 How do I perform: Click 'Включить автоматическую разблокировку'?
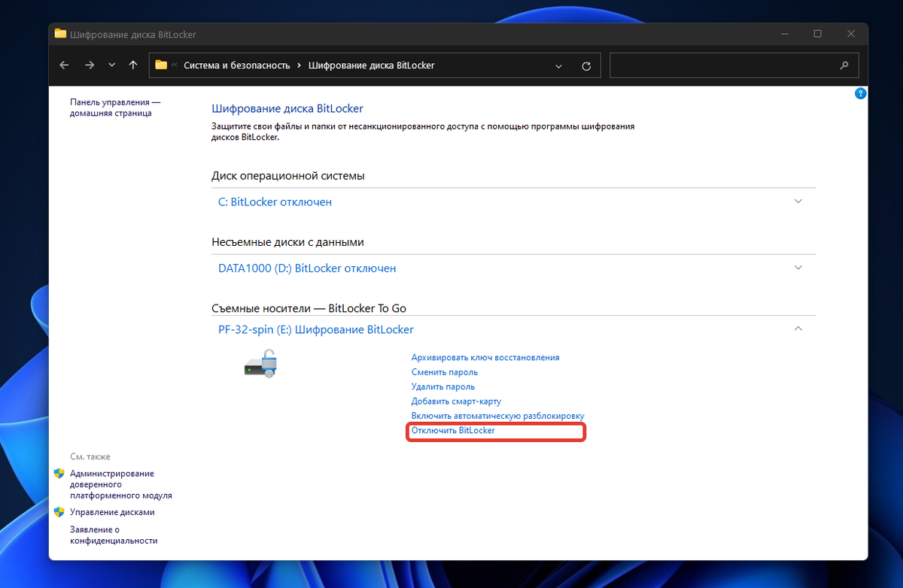498,416
